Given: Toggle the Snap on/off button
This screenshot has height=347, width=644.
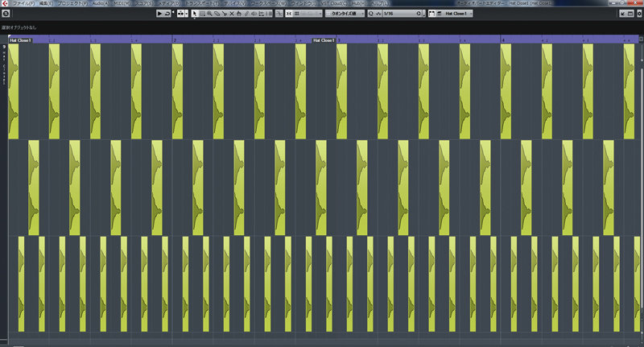Looking at the screenshot, I should 287,14.
